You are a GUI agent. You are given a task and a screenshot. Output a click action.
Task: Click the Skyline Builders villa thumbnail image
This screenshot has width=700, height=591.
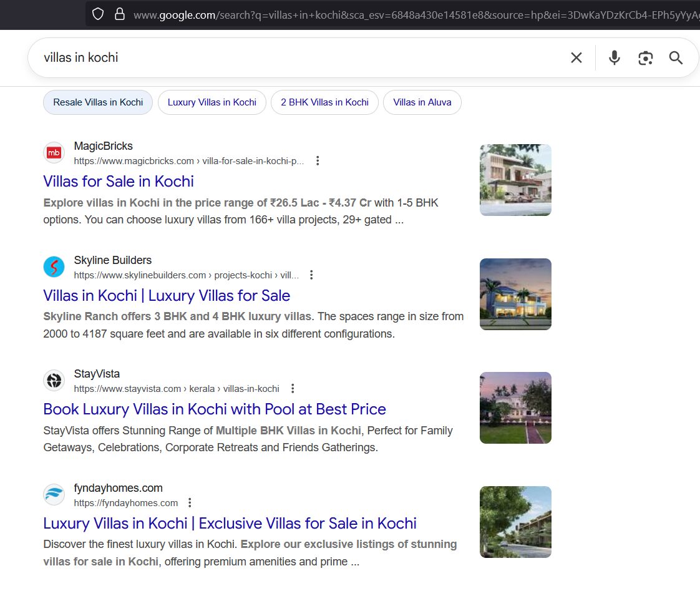[515, 294]
